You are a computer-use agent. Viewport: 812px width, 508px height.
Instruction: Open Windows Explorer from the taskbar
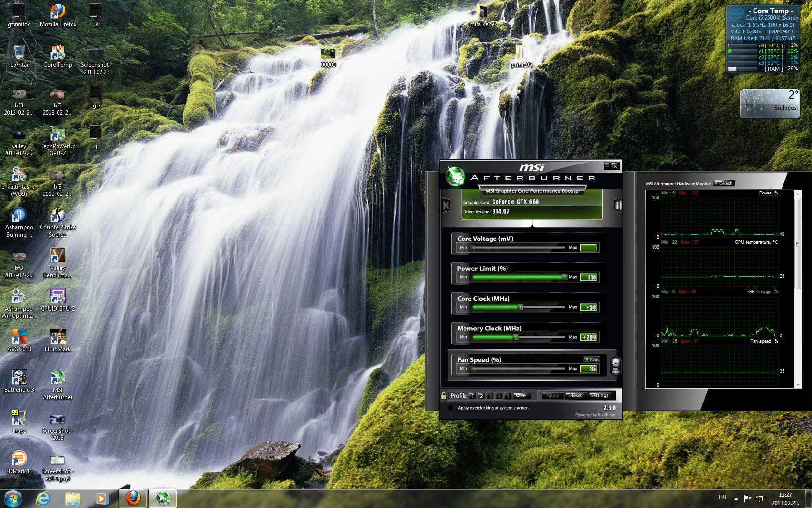pos(72,498)
